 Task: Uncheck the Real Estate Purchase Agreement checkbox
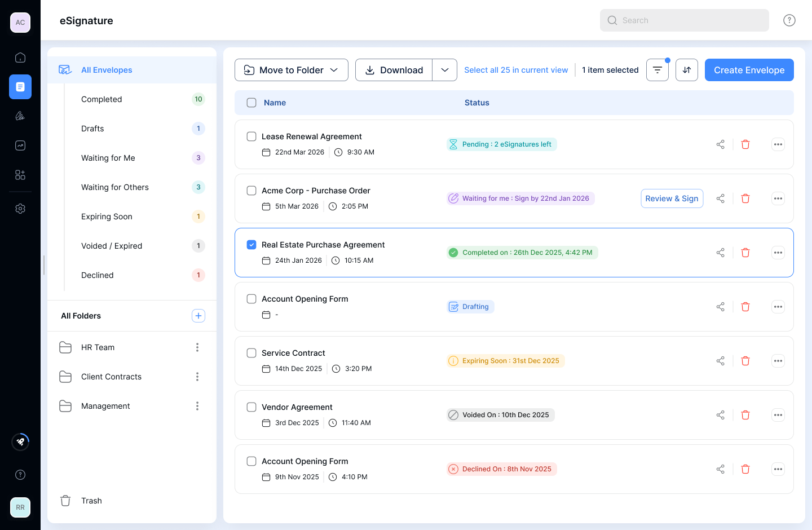[251, 245]
